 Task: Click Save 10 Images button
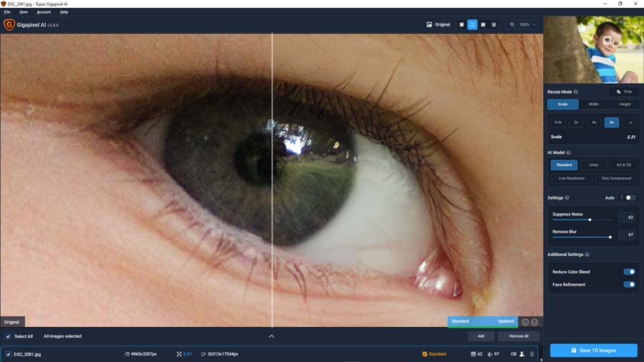tap(593, 351)
